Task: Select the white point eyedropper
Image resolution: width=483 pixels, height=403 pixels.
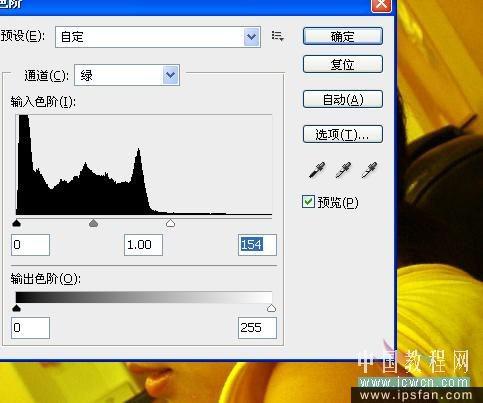Action: tap(369, 170)
